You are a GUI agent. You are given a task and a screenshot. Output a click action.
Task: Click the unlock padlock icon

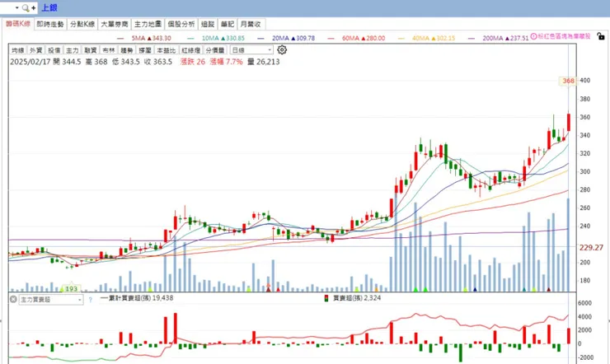601,36
